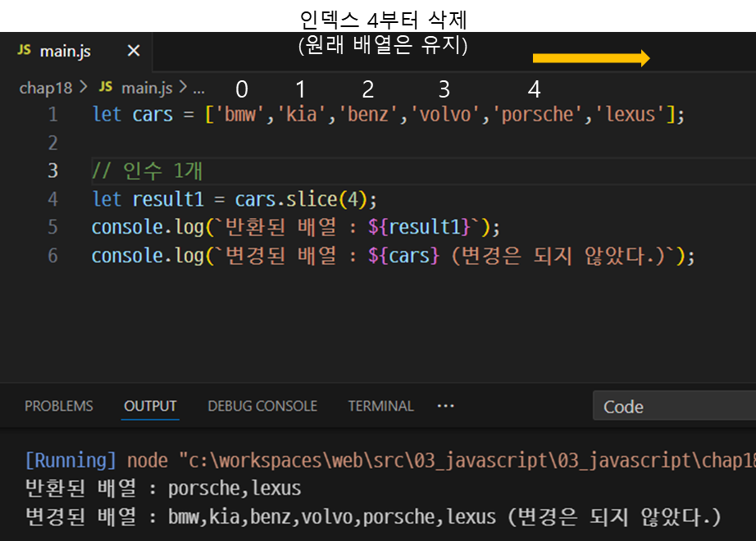
Task: Expand breadcrumb chevron after main.js
Action: pyautogui.click(x=183, y=87)
